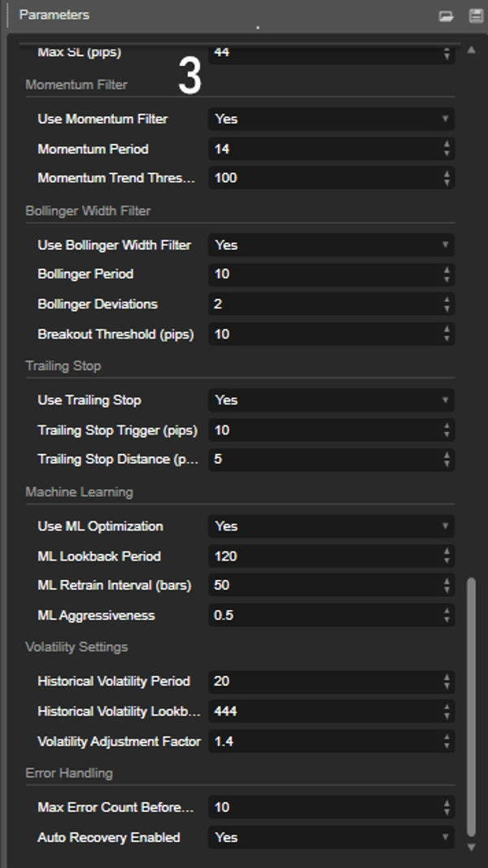Increase Trailing Stop Trigger with its up arrow
Screen dimensions: 488x868
(447, 426)
